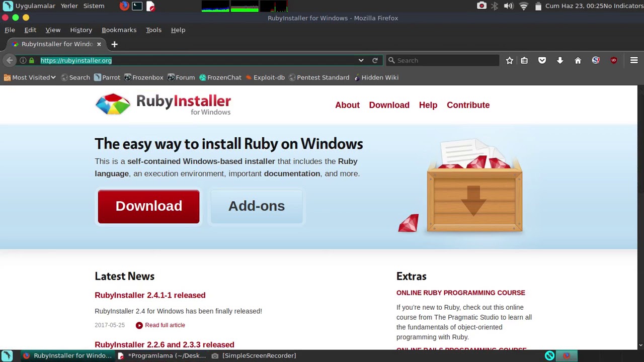
Task: Click the cyan circular icon in bottom panel
Action: coord(549,356)
